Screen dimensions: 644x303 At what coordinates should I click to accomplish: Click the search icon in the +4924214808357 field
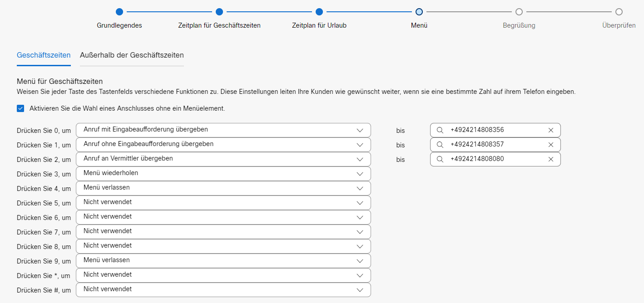point(440,145)
